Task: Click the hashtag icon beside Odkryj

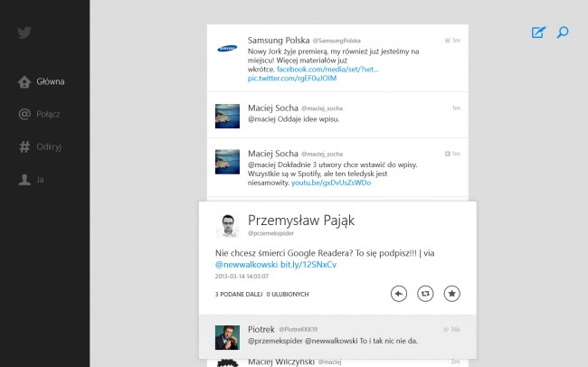Action: point(24,146)
